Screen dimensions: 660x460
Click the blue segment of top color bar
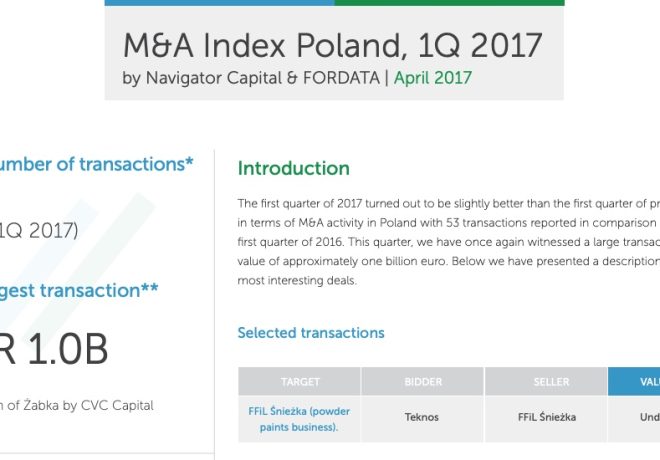click(219, 3)
